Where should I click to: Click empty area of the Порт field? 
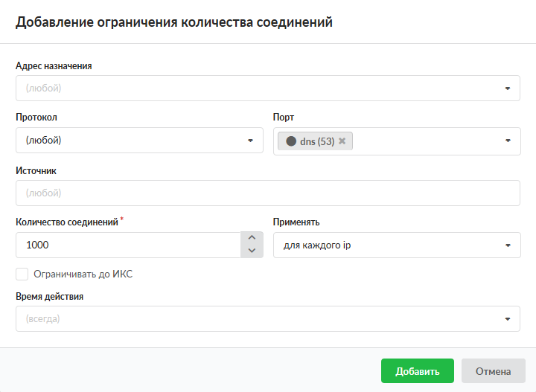424,141
